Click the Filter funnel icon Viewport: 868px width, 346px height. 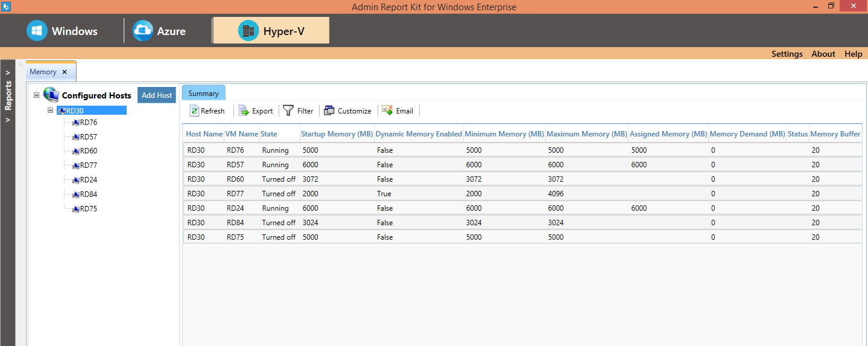288,111
